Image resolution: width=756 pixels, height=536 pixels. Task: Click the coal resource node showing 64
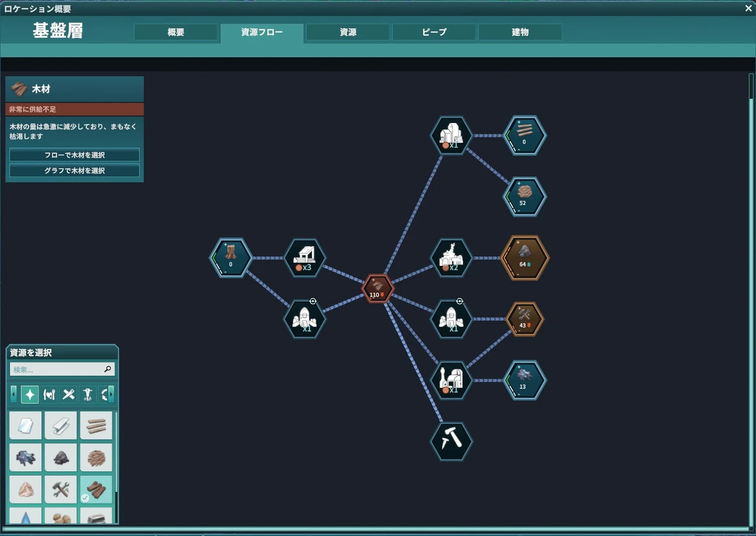pos(524,258)
